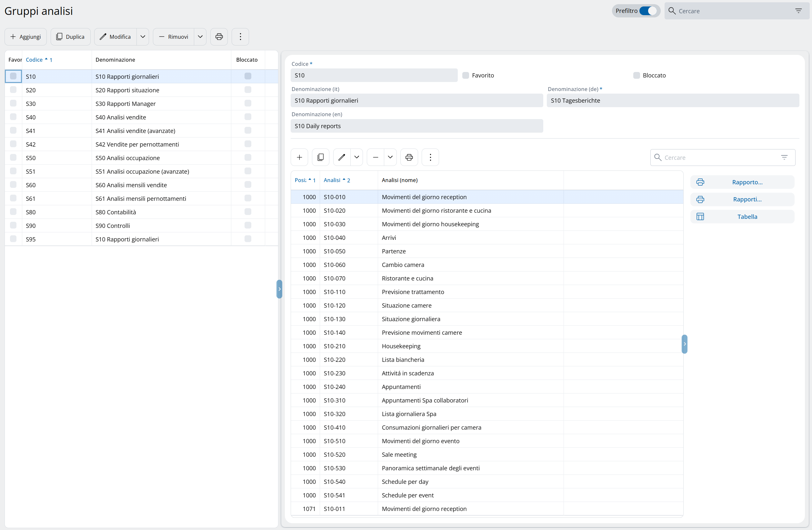
Task: Collapse the left panel with splitter arrow
Action: click(279, 289)
